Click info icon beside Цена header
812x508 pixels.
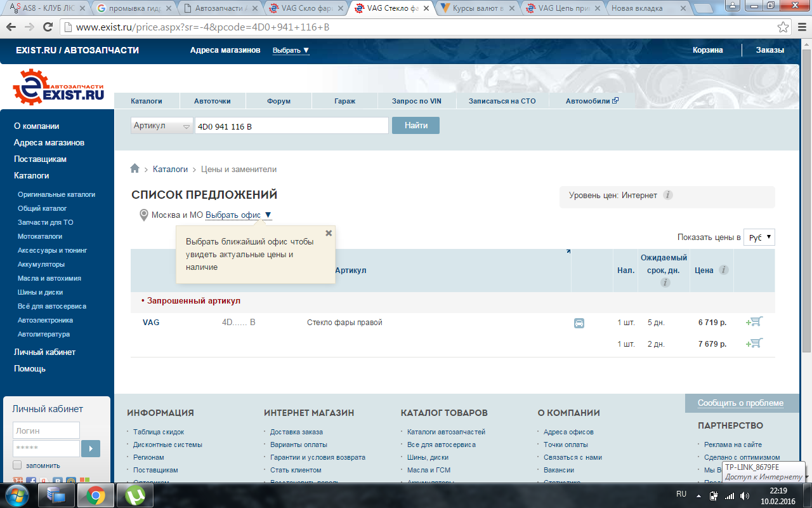[723, 270]
